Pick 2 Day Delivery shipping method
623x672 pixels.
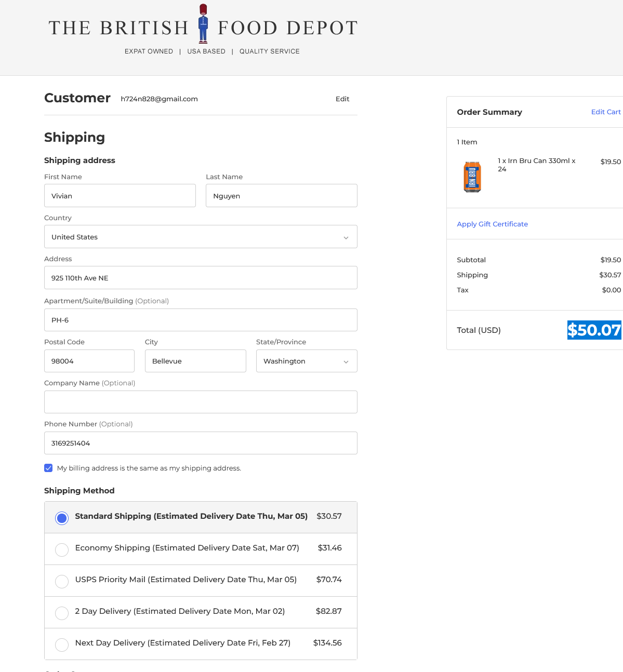(62, 613)
